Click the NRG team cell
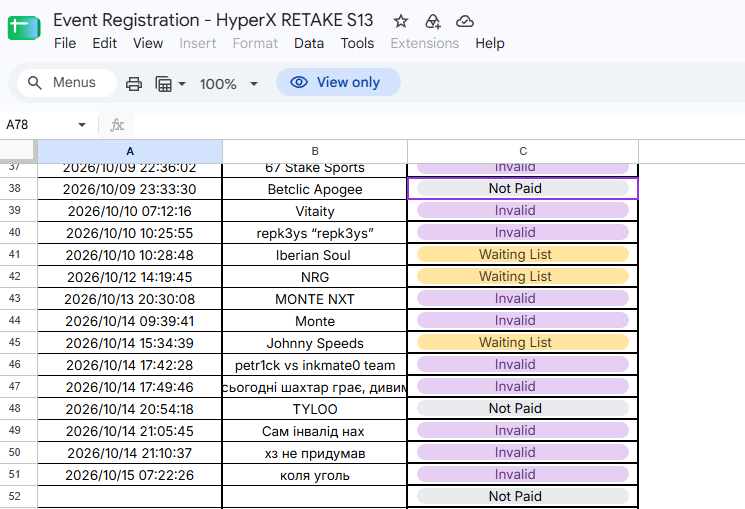This screenshot has height=509, width=745. [x=315, y=277]
